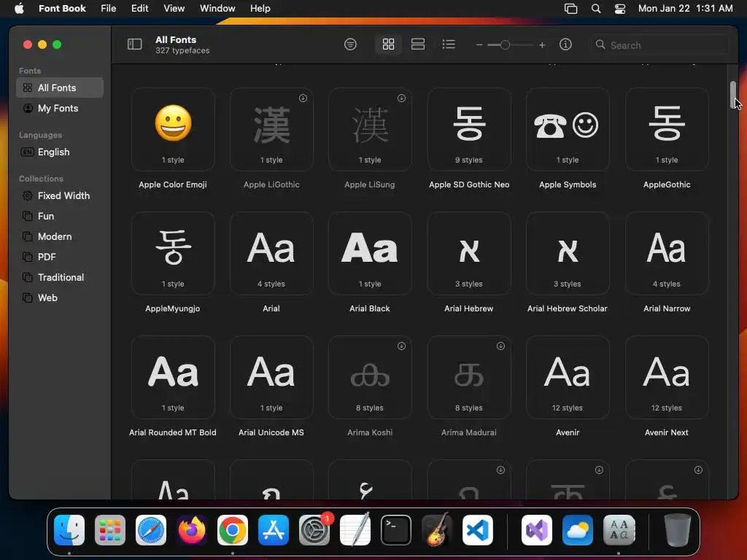Open the Font Book app menu
Image resolution: width=747 pixels, height=560 pixels.
coord(62,8)
